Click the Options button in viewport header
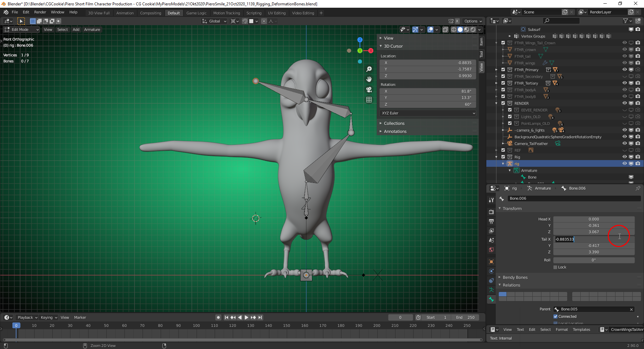 (x=473, y=21)
